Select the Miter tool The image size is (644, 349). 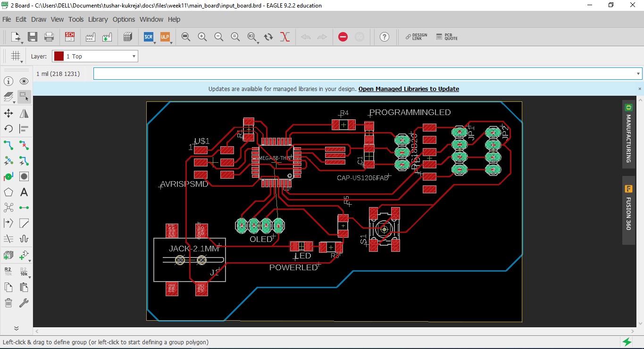coord(24,223)
